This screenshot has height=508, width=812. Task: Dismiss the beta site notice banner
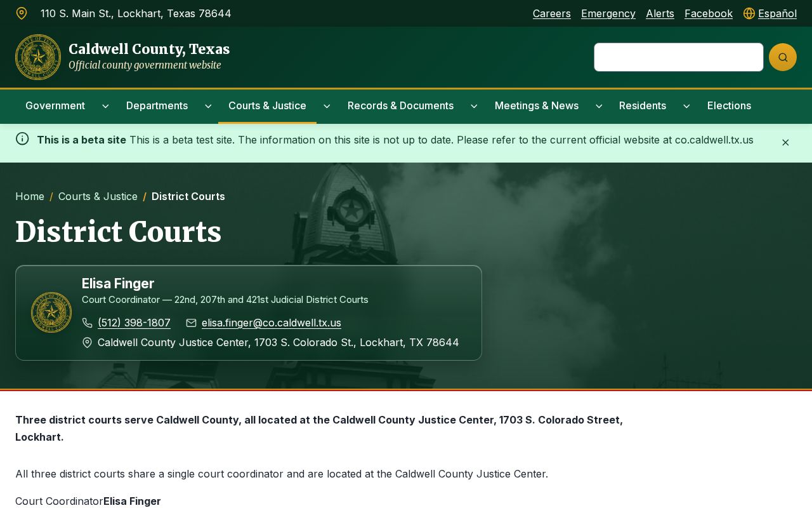click(785, 142)
